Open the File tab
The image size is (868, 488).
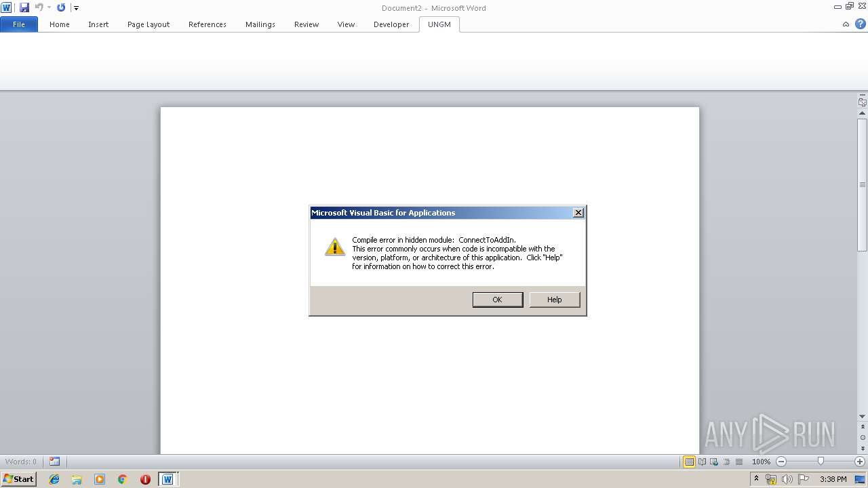[x=19, y=24]
